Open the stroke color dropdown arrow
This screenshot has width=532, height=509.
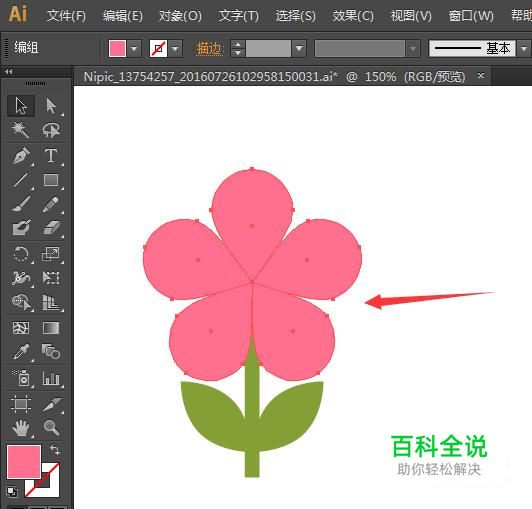(175, 49)
